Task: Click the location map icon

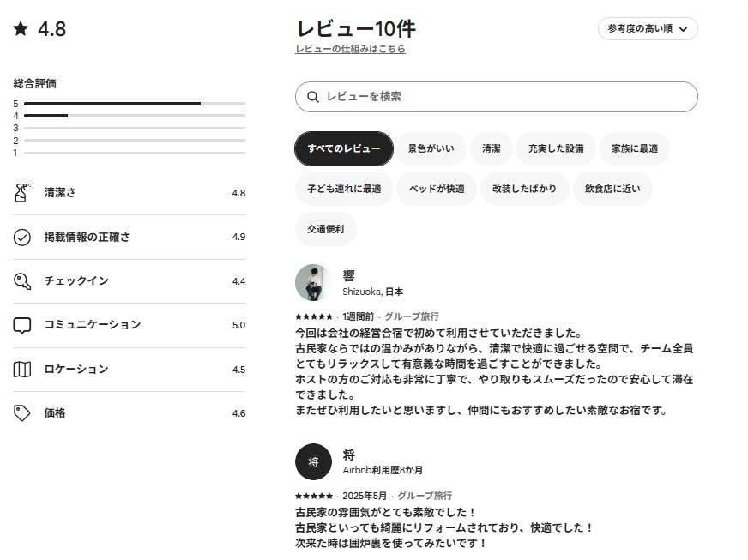Action: click(x=22, y=370)
